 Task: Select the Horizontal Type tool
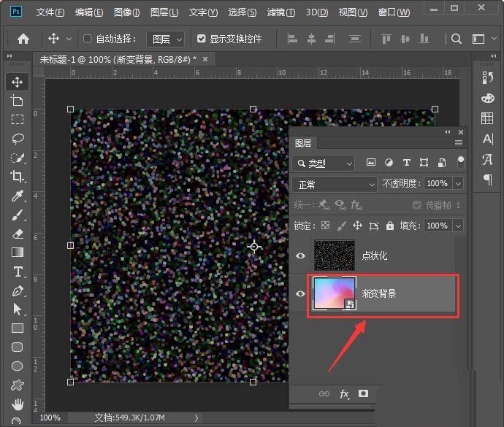(18, 272)
